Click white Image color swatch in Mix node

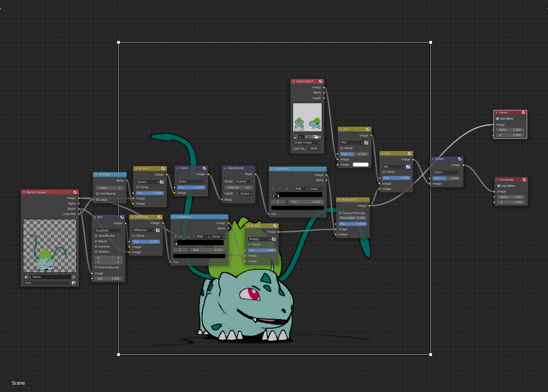point(361,165)
